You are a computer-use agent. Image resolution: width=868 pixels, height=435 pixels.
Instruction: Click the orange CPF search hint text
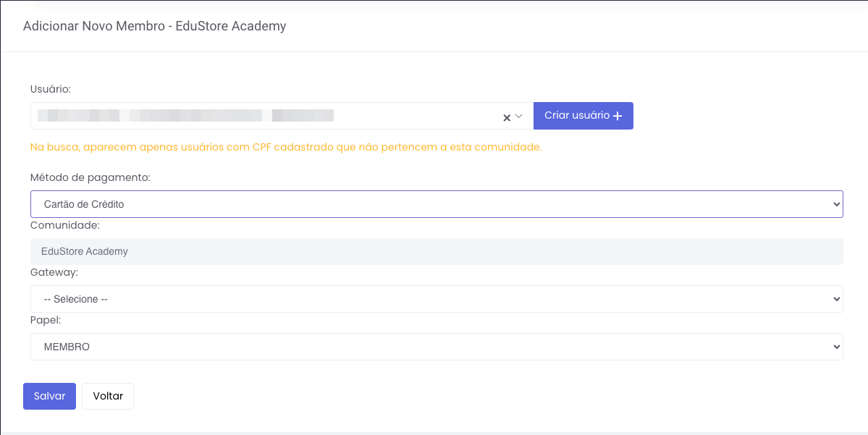[286, 147]
